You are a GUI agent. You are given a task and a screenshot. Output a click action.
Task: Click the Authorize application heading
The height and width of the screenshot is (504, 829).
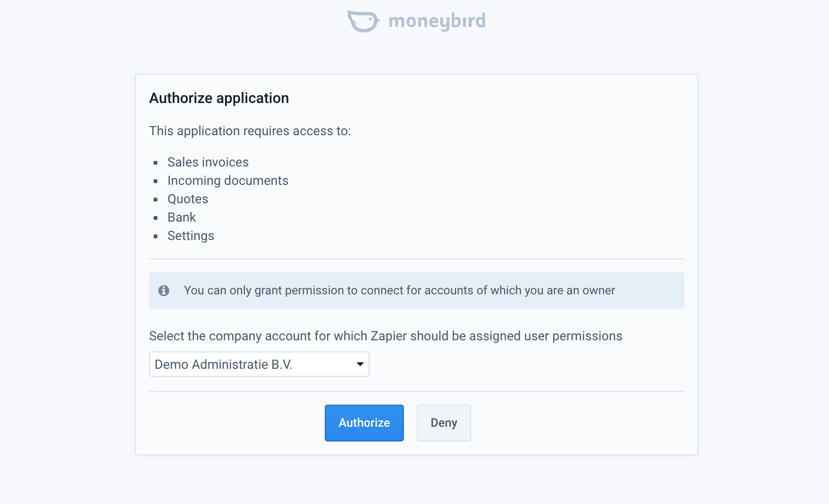[x=219, y=98]
